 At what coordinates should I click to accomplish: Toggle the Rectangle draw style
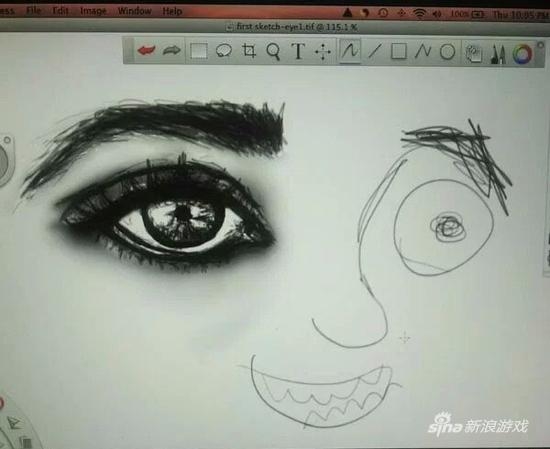click(399, 51)
